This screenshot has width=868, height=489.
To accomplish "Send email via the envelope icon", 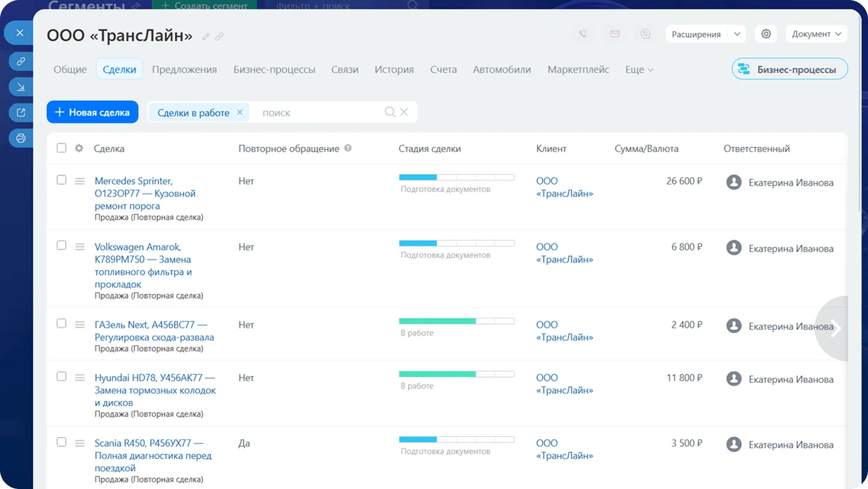I will point(614,34).
